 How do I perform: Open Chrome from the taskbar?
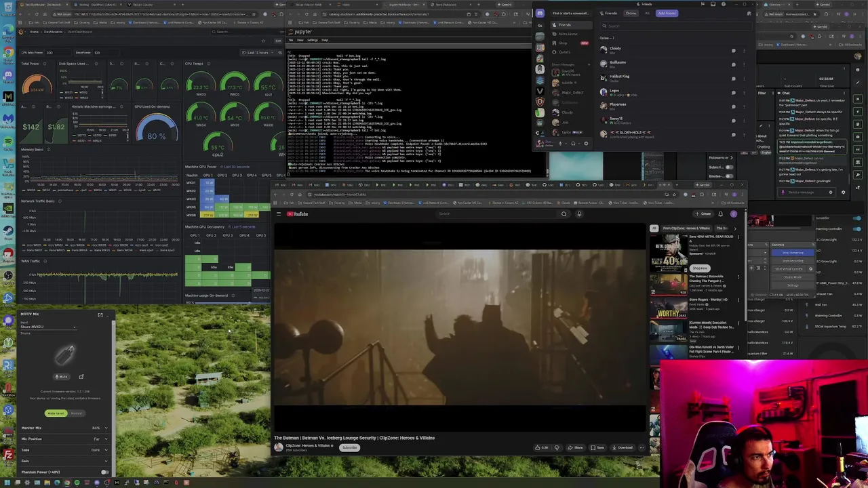(x=66, y=483)
